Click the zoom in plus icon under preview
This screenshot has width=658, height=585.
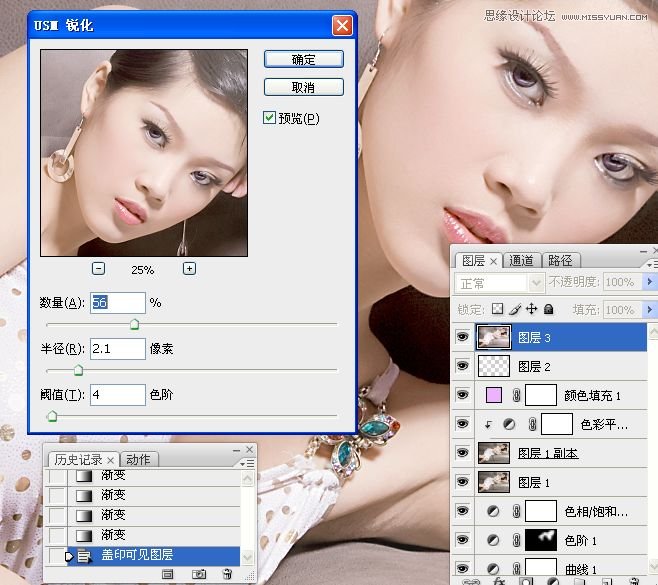(189, 268)
